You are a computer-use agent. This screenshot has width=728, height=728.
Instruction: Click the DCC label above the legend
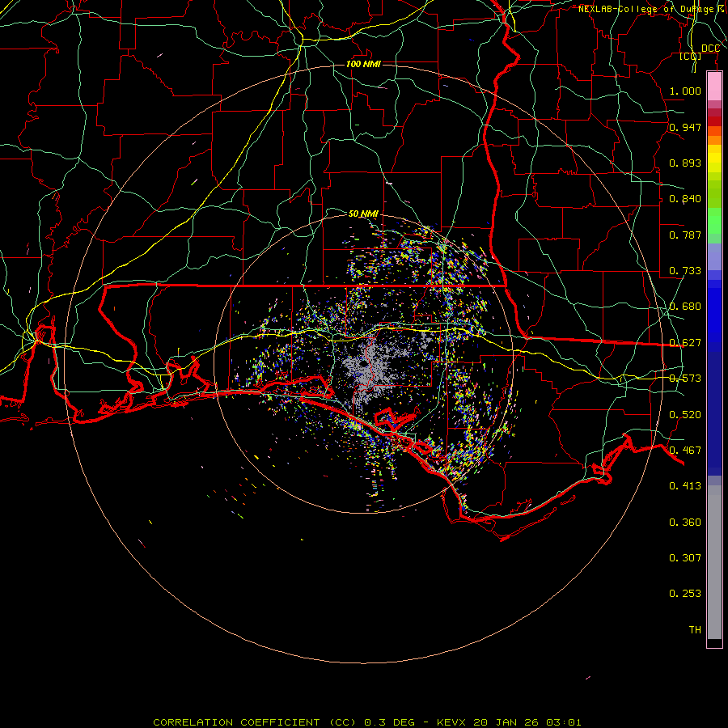(710, 49)
